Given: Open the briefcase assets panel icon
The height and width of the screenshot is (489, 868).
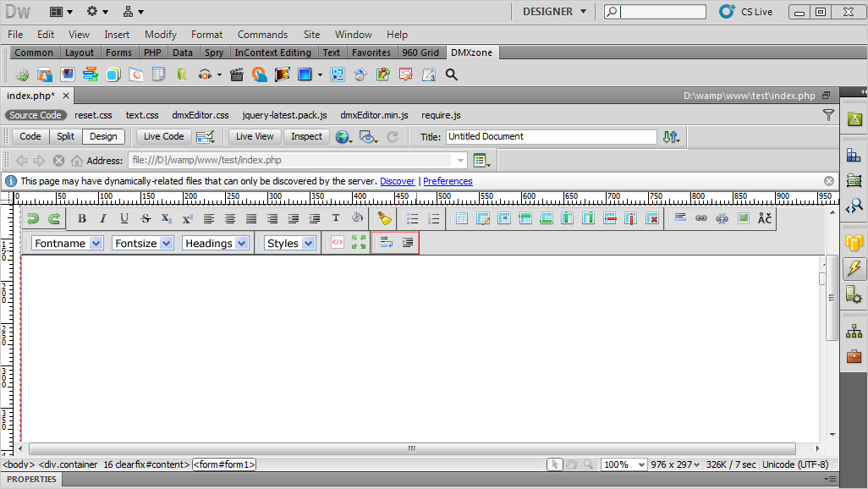Looking at the screenshot, I should (854, 355).
